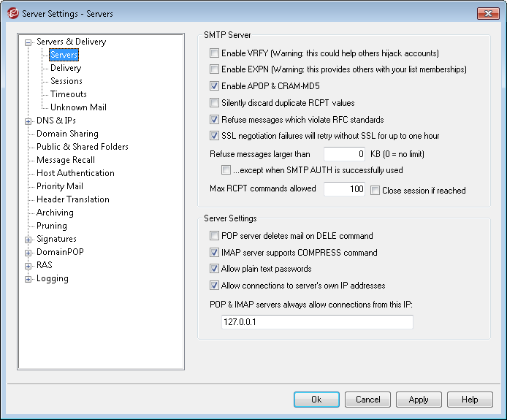Screen dimensions: 507x420
Task: Check Close session if reached
Action: click(375, 191)
